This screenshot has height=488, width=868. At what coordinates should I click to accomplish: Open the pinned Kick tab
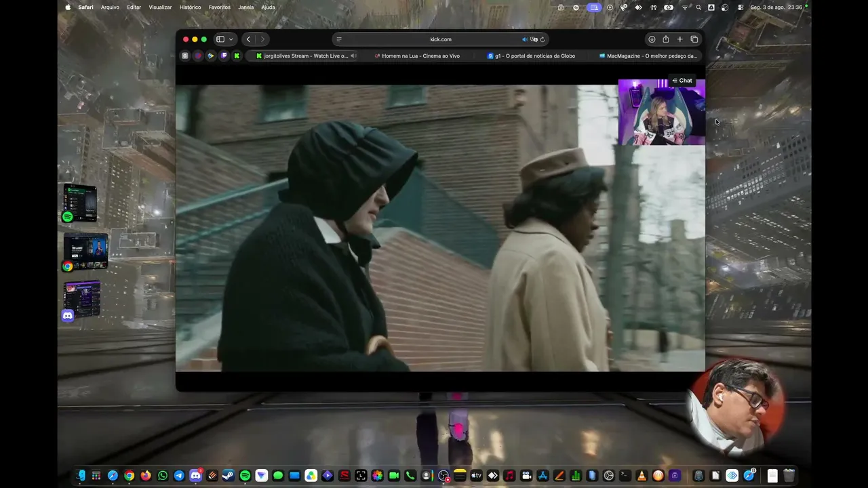click(237, 56)
